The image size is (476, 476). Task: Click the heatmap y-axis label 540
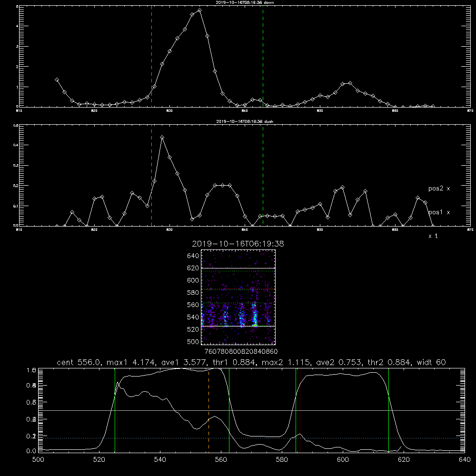tap(193, 317)
